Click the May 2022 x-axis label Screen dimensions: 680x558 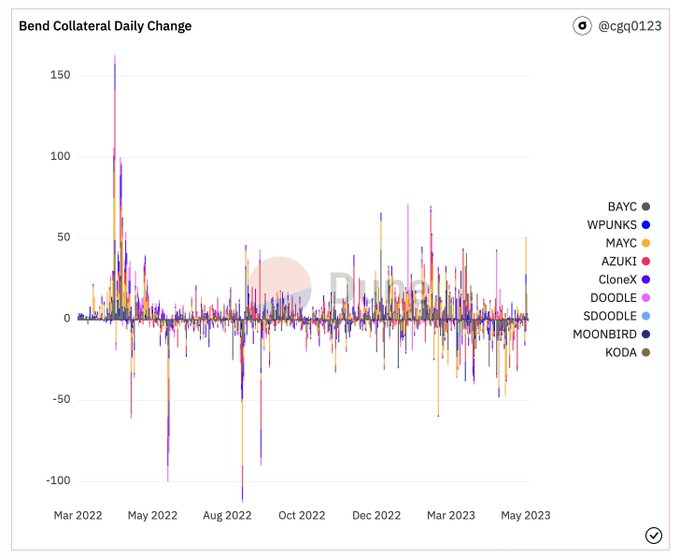pyautogui.click(x=153, y=516)
